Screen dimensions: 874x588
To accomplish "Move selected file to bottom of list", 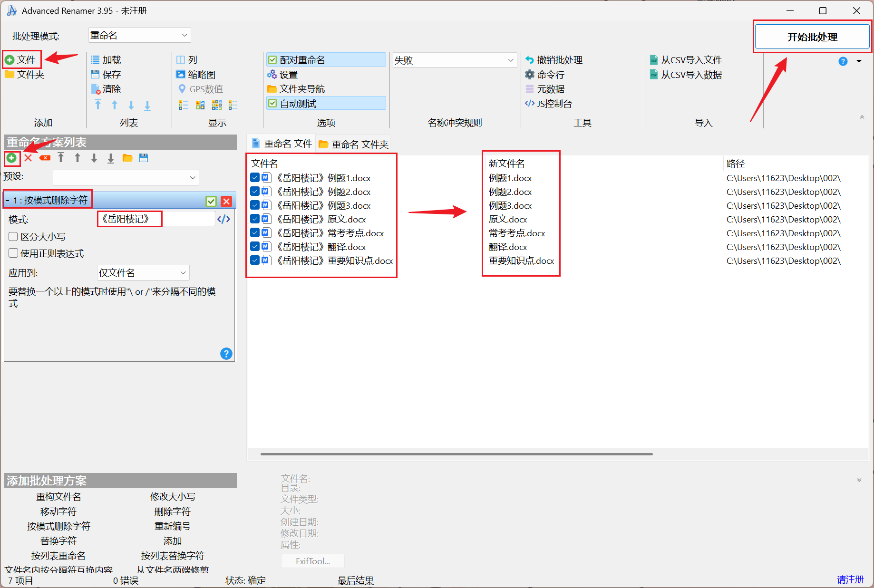I will (x=147, y=105).
